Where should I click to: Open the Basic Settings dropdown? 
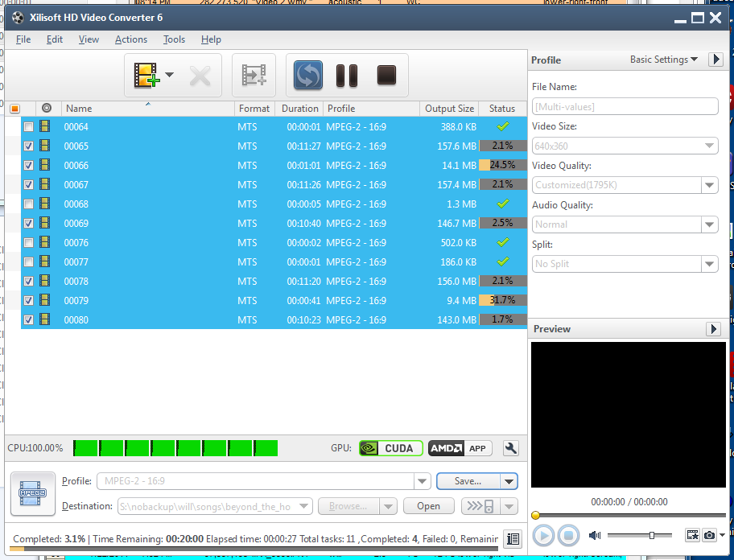[x=664, y=60]
